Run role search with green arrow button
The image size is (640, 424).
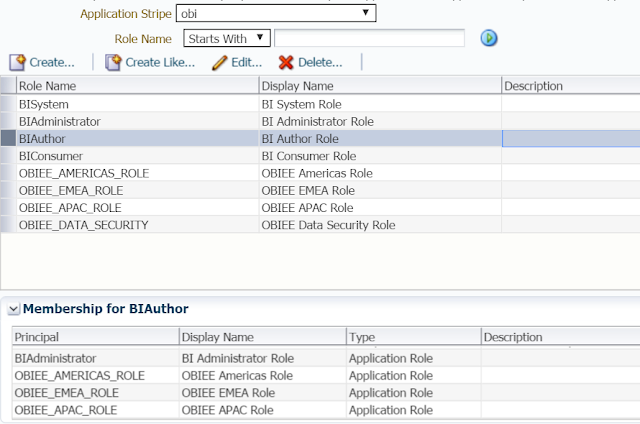(x=489, y=38)
